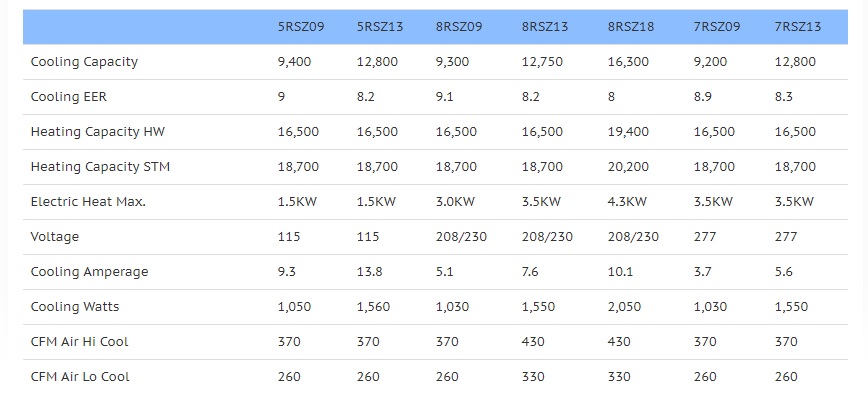Screen dimensions: 868x412
Task: Click the Cooling Amperage row label
Action: click(90, 272)
